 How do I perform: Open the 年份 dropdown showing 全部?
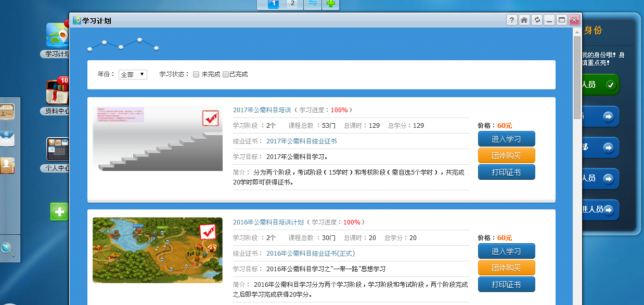point(133,74)
